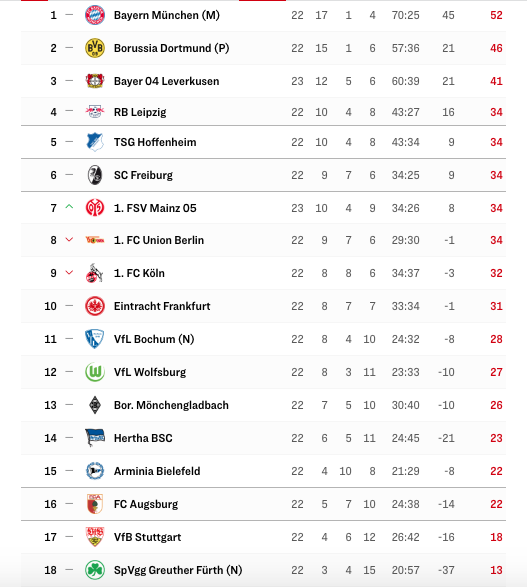Click the RB Leipzig logo

(x=95, y=111)
